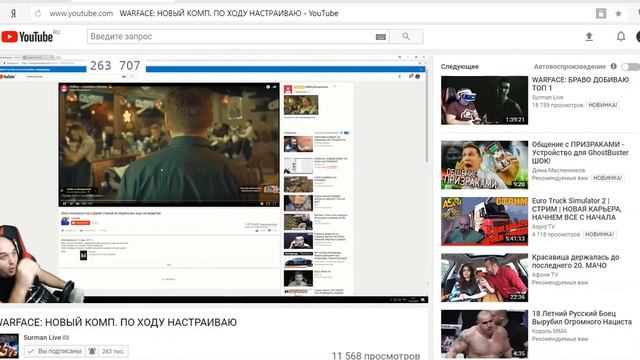This screenshot has height=360, width=640.
Task: Open 18 Летний Русский Боец title
Action: pyautogui.click(x=582, y=318)
